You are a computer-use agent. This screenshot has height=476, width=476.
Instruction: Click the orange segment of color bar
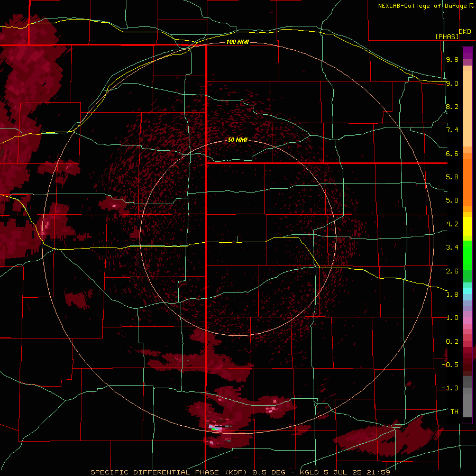tap(467, 182)
